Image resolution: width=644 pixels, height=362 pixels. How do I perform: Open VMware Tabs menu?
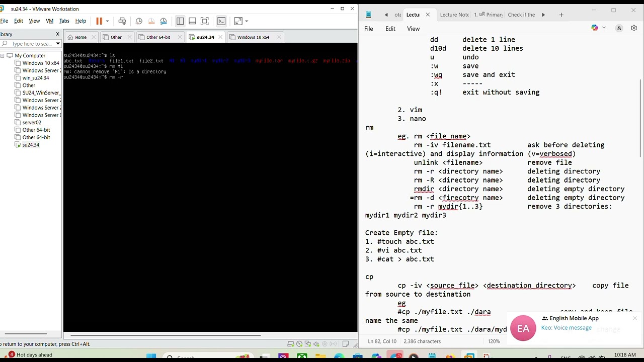coord(64,21)
